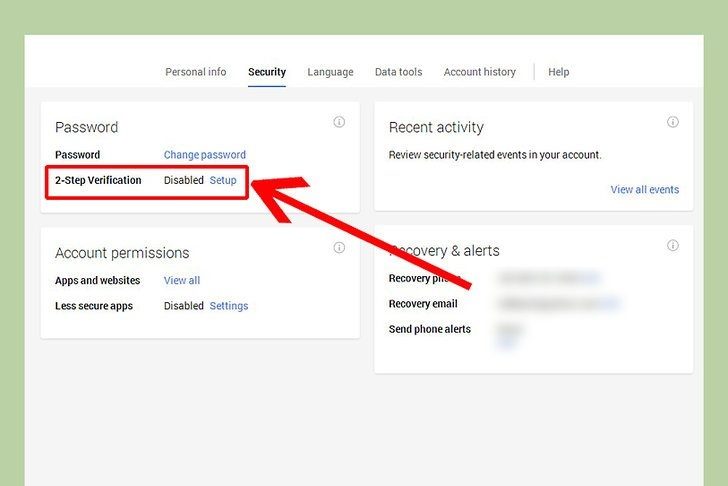Switch to the Personal info tab
The height and width of the screenshot is (486, 728).
point(196,72)
